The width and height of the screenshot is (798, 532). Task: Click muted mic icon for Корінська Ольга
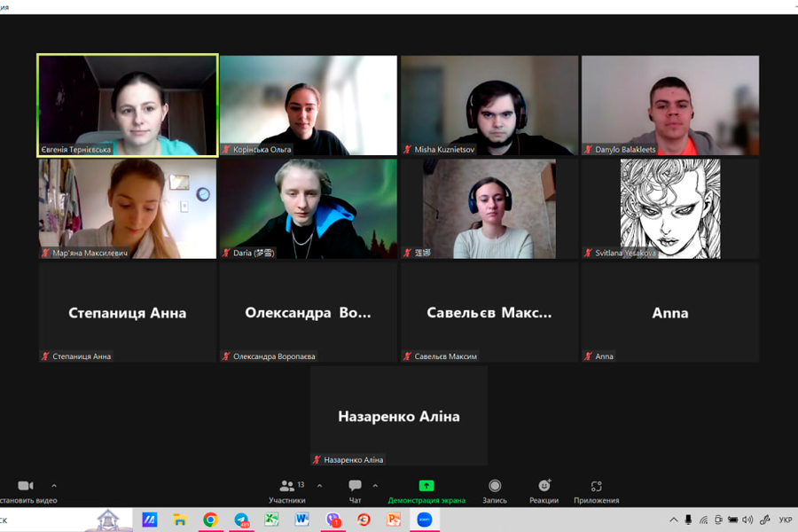pyautogui.click(x=226, y=150)
